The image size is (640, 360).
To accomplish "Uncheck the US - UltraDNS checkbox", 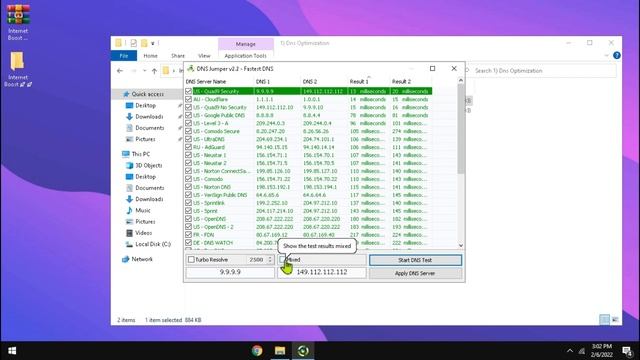I will pyautogui.click(x=188, y=139).
